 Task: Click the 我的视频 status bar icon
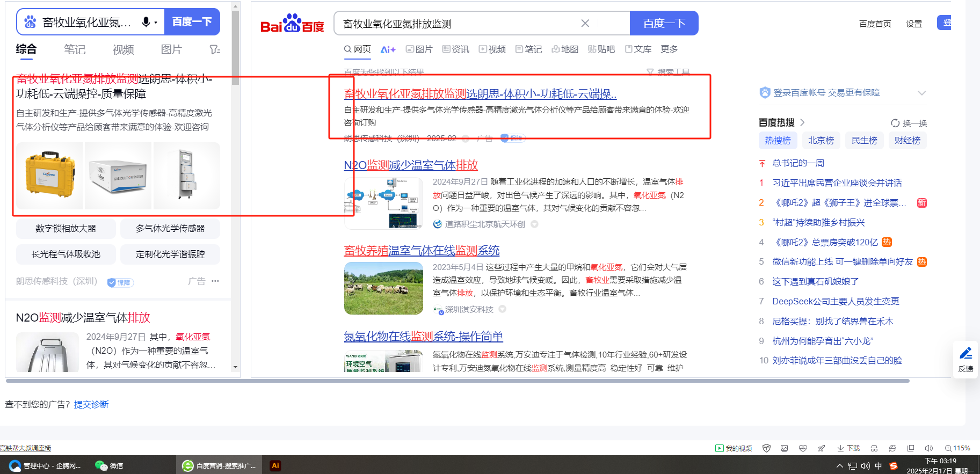pos(734,448)
